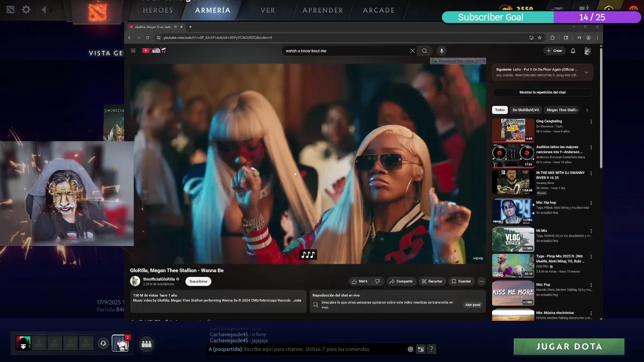Open the YouTube account avatar menu
This screenshot has height=362, width=644.
click(587, 51)
